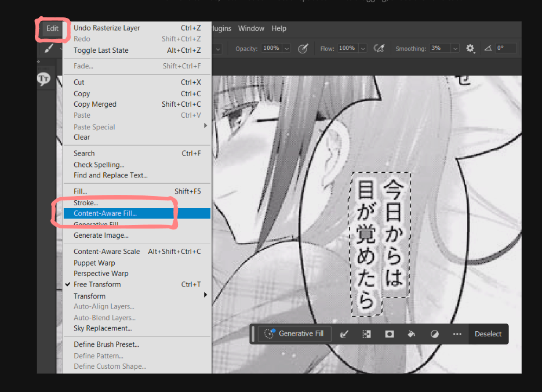Screen dimensions: 542x392
Task: Expand Paste Special submenu arrow
Action: coord(205,126)
